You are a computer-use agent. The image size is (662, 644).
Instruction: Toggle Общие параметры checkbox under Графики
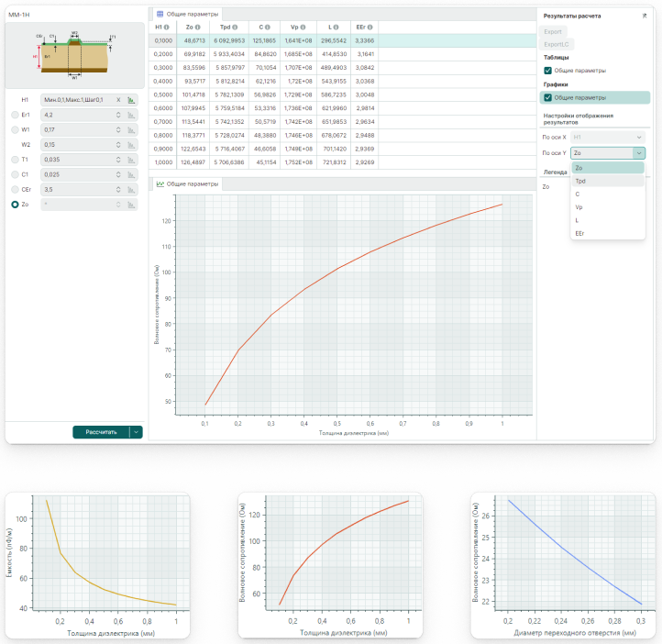[548, 97]
